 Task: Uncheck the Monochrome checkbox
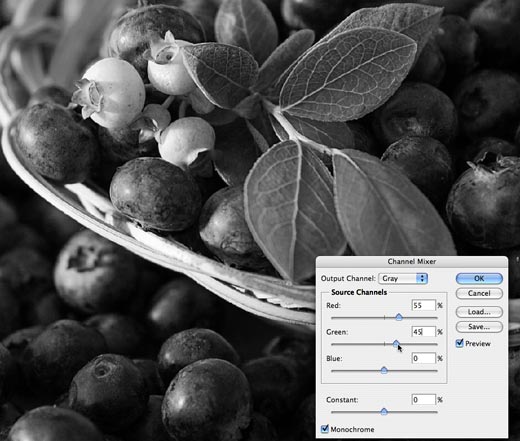(x=325, y=429)
